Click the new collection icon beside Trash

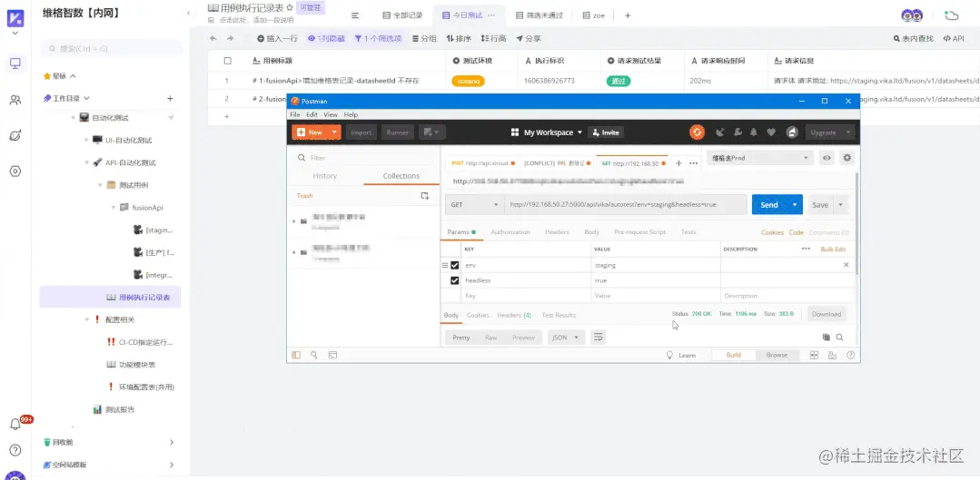click(x=424, y=196)
